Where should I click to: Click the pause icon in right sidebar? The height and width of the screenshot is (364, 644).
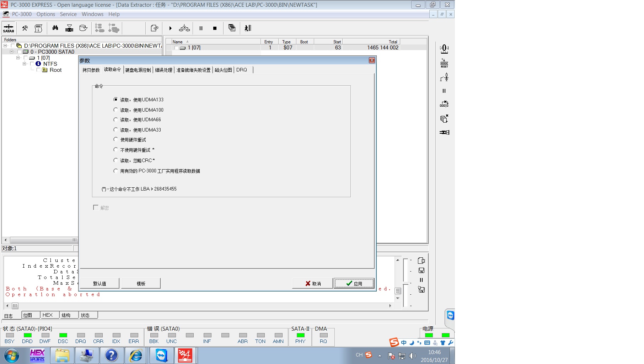(x=444, y=91)
